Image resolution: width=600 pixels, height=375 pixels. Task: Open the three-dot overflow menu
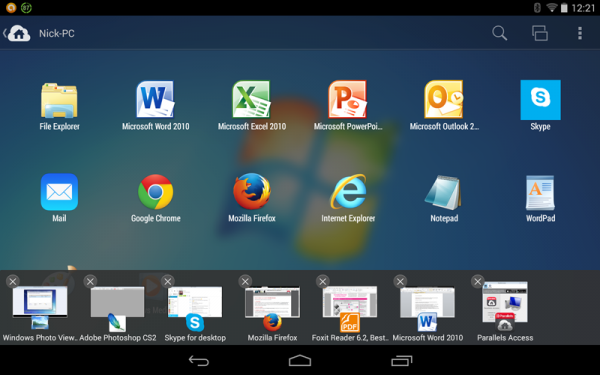tap(580, 33)
